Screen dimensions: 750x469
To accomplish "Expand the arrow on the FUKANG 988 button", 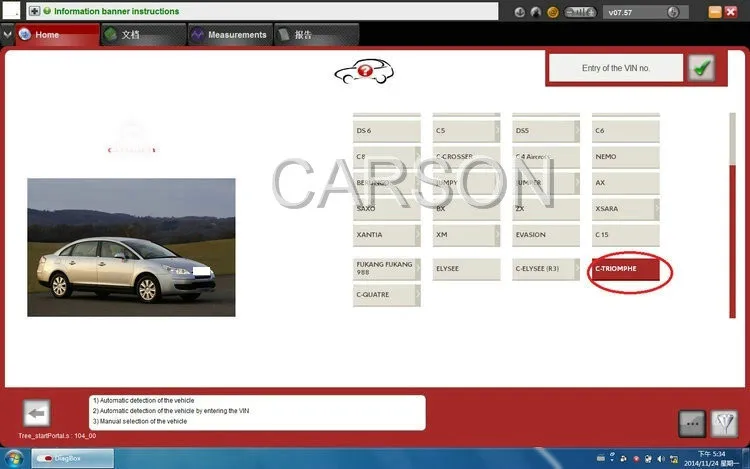I will coord(418,269).
